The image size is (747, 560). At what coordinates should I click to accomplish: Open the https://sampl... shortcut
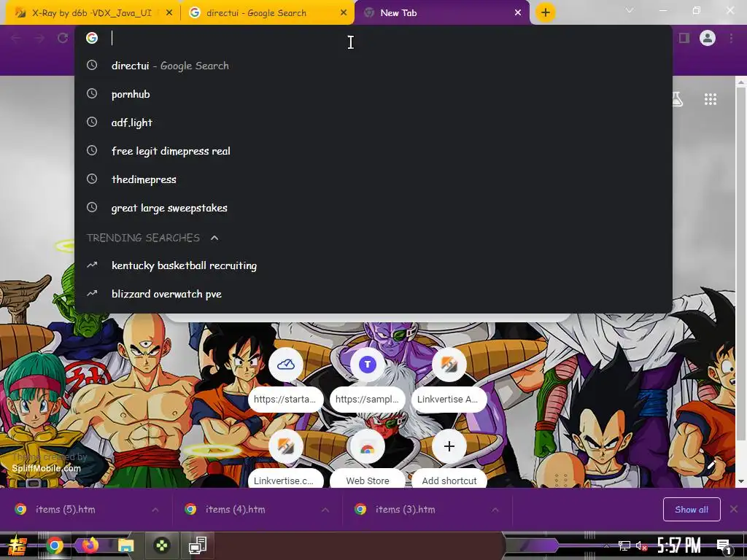coord(368,381)
